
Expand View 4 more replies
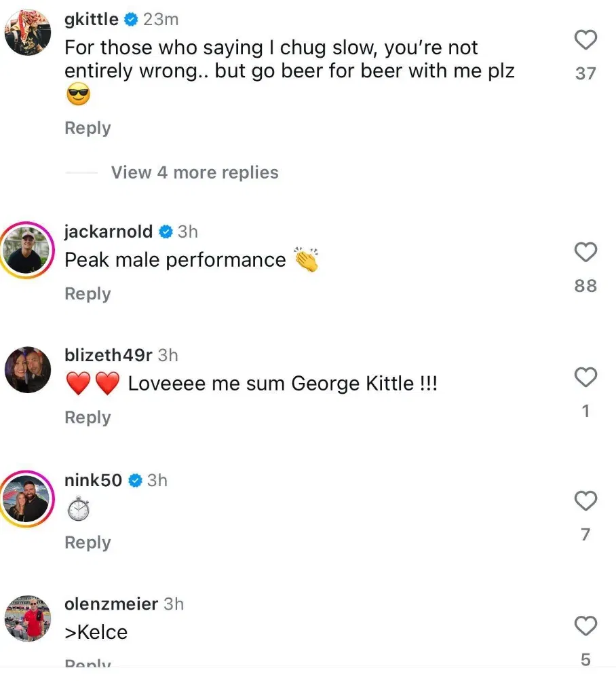pos(195,172)
